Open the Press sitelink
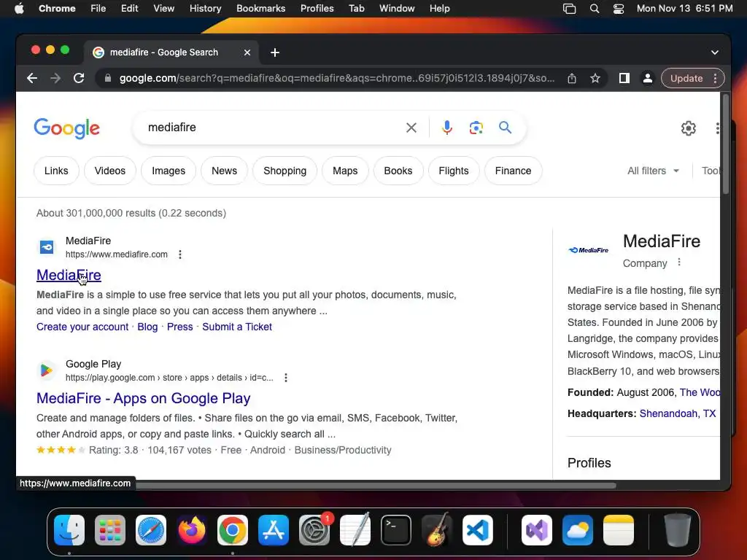This screenshot has width=747, height=560. [x=179, y=327]
